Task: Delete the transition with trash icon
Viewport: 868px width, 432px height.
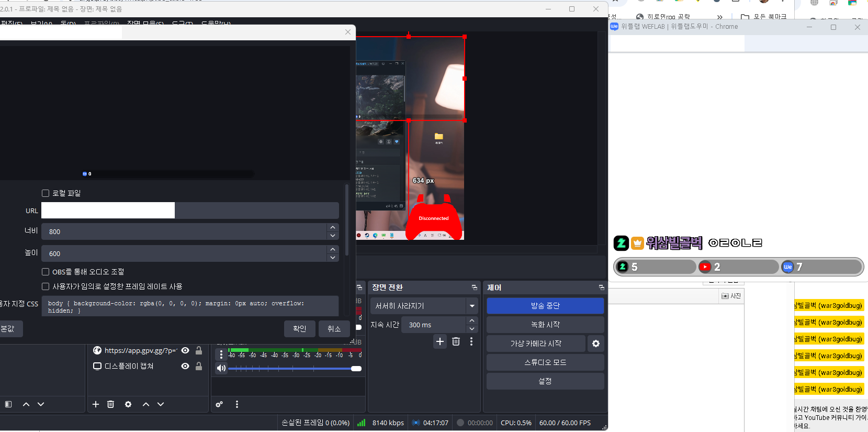Action: click(x=456, y=341)
